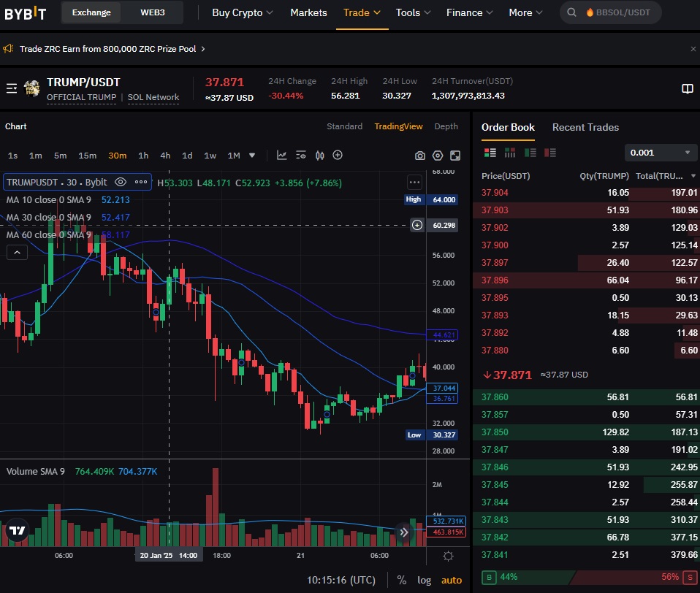
Task: Open the Bybit logo home link
Action: click(x=25, y=13)
